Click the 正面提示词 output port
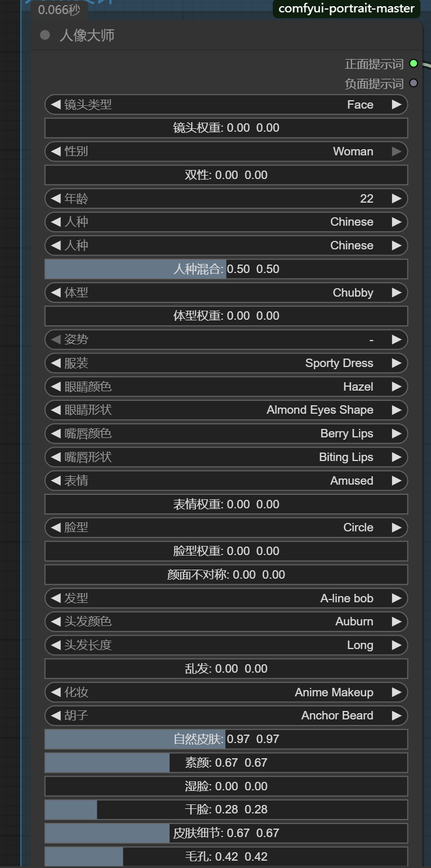 click(x=414, y=64)
